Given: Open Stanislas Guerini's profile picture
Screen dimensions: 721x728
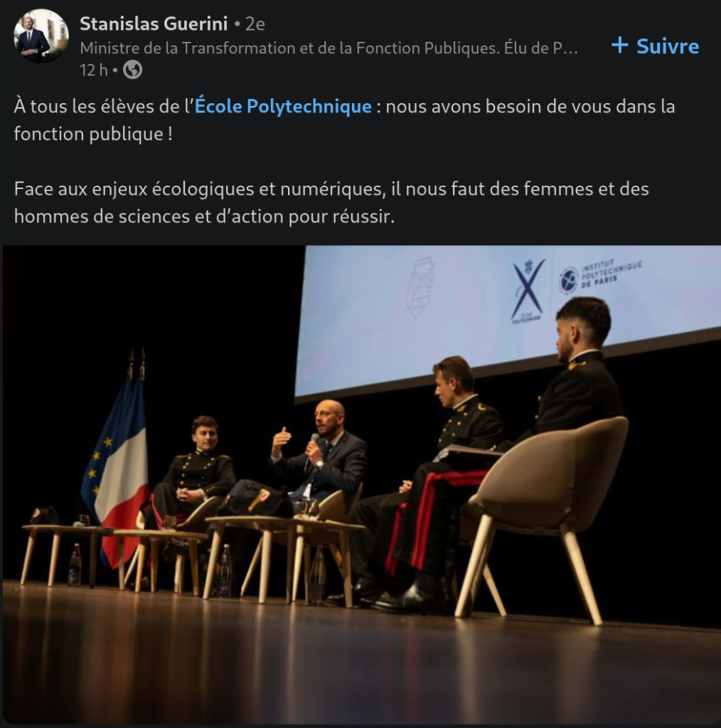Looking at the screenshot, I should click(x=41, y=36).
